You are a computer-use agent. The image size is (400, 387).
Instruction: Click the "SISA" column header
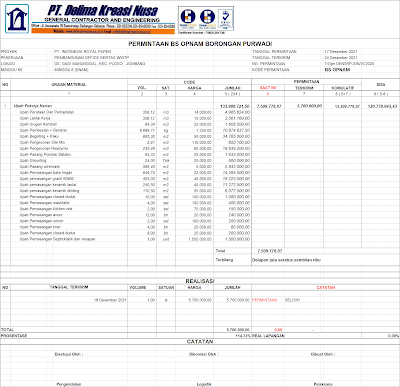pos(381,85)
